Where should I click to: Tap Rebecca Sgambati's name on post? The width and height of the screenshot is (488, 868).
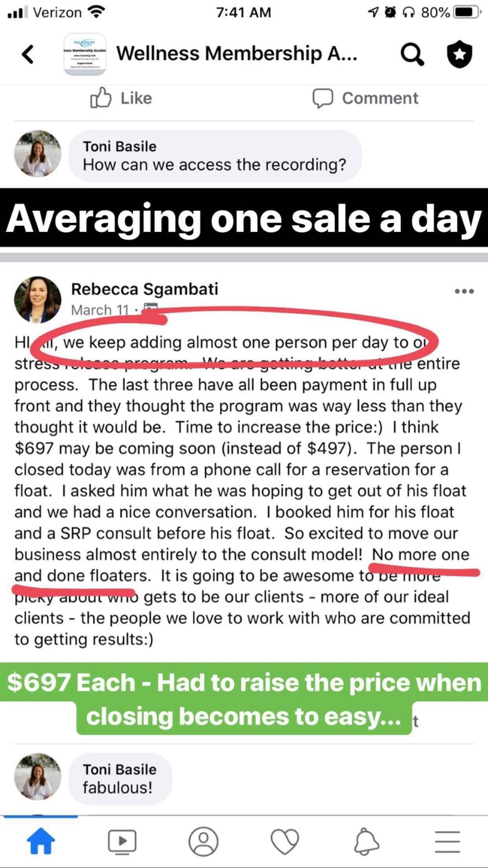pos(144,289)
